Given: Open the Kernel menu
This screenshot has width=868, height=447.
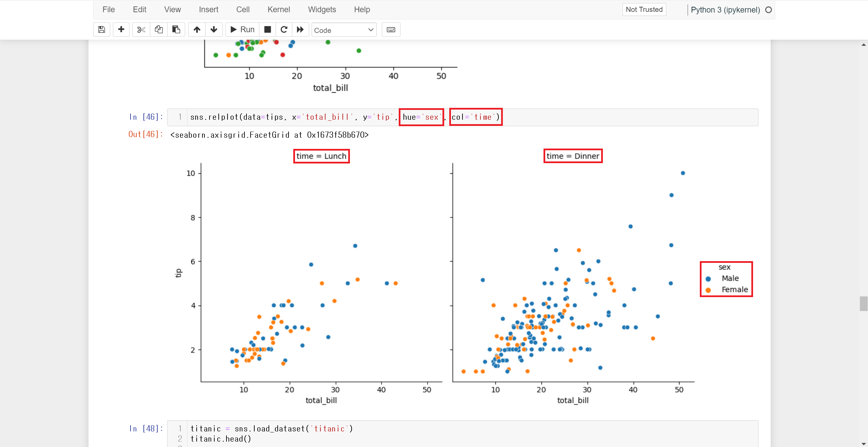Looking at the screenshot, I should tap(278, 9).
